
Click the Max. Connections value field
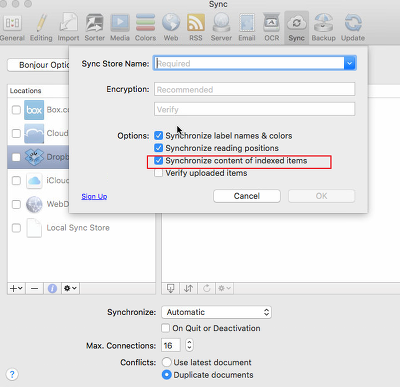[171, 345]
